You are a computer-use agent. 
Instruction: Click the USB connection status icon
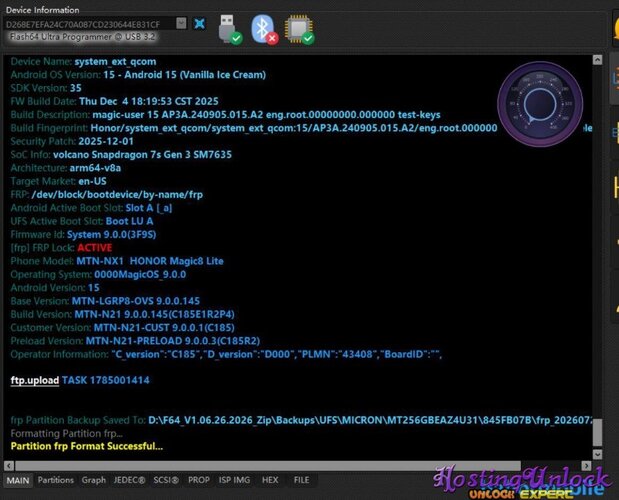coord(230,29)
